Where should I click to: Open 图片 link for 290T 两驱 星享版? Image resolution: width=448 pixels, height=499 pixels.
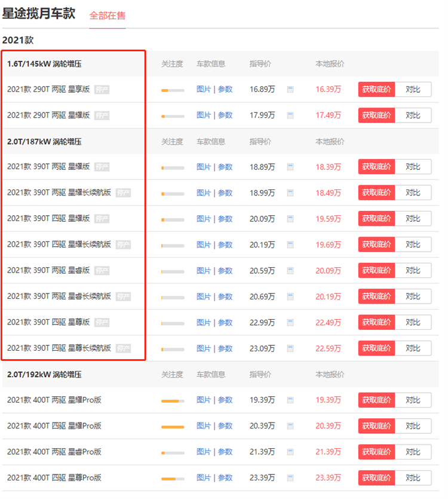pyautogui.click(x=204, y=90)
